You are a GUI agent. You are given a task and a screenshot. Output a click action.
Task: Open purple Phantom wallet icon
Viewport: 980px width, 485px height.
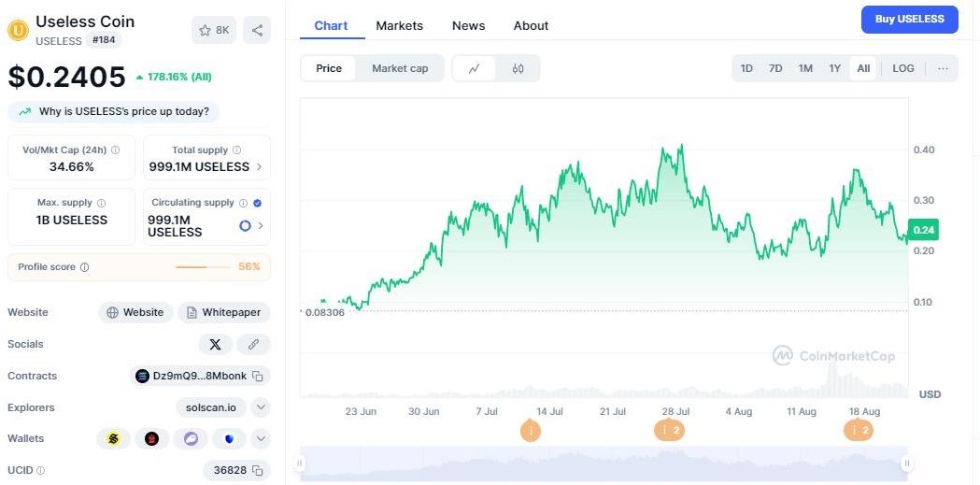tap(191, 439)
